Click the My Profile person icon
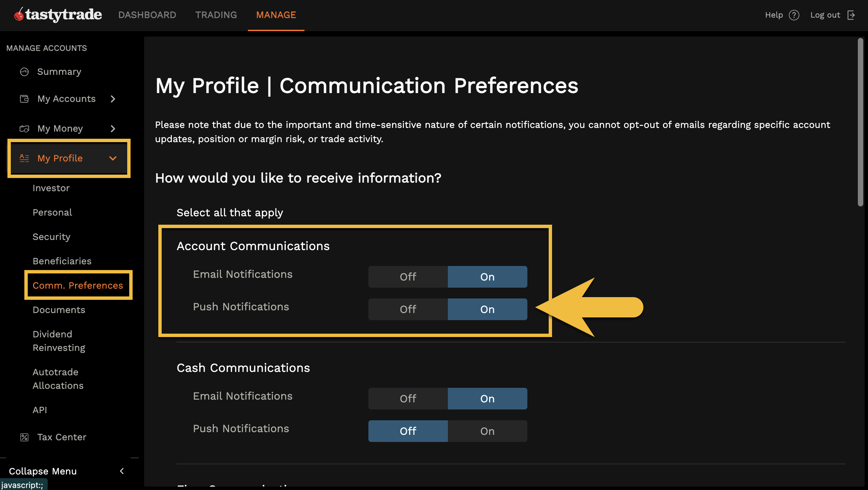The image size is (868, 490). point(24,158)
